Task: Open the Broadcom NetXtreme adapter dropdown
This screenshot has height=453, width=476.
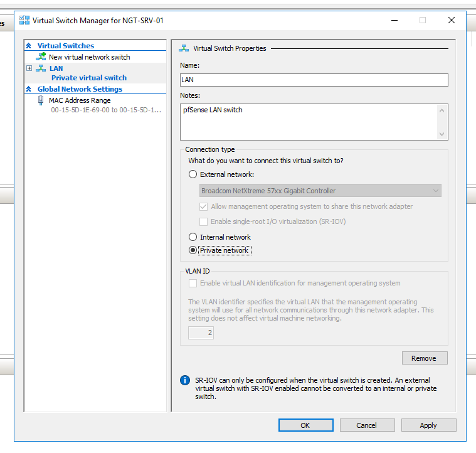Action: click(320, 191)
